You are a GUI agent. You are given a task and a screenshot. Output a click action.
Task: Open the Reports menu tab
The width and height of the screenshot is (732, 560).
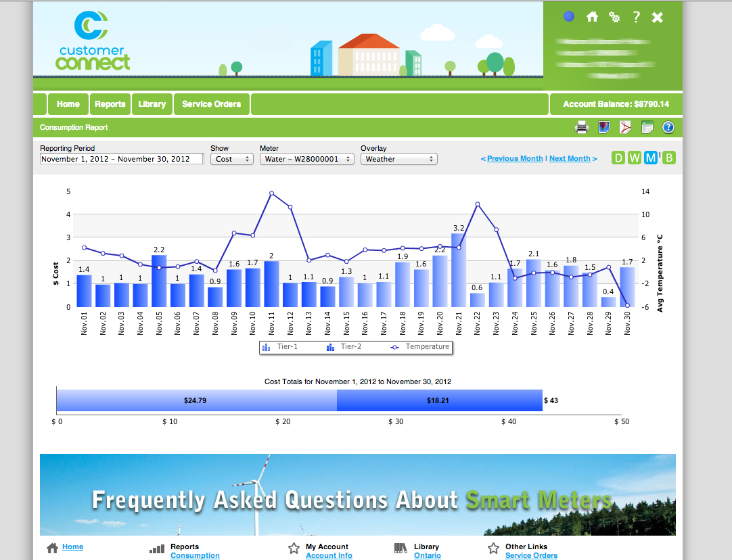110,104
